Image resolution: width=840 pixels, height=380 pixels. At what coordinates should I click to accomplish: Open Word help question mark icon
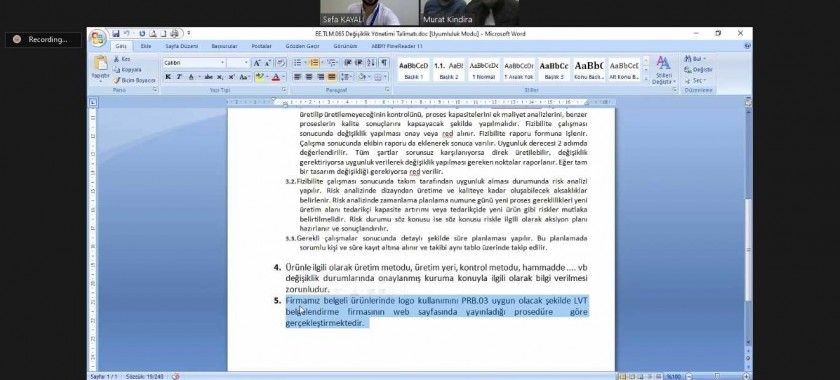[747, 47]
